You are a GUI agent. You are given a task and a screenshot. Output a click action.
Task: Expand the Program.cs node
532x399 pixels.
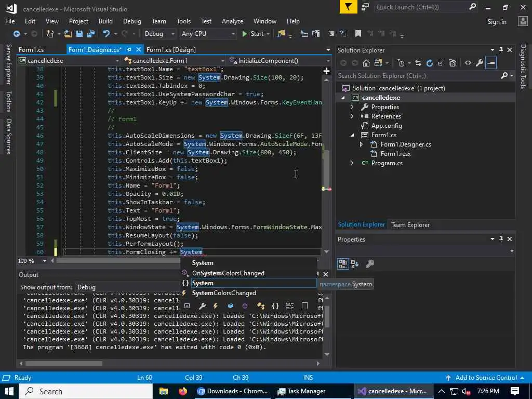pyautogui.click(x=352, y=163)
